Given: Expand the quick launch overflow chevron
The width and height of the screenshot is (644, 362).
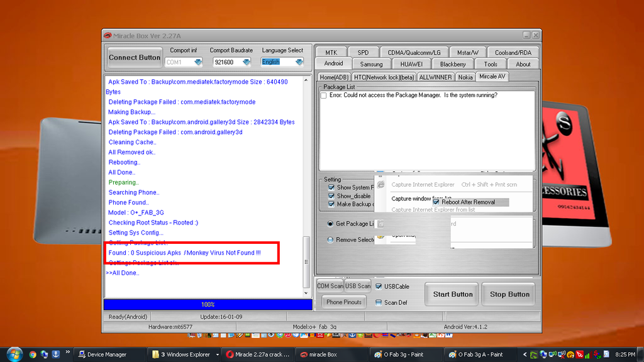Looking at the screenshot, I should 67,352.
